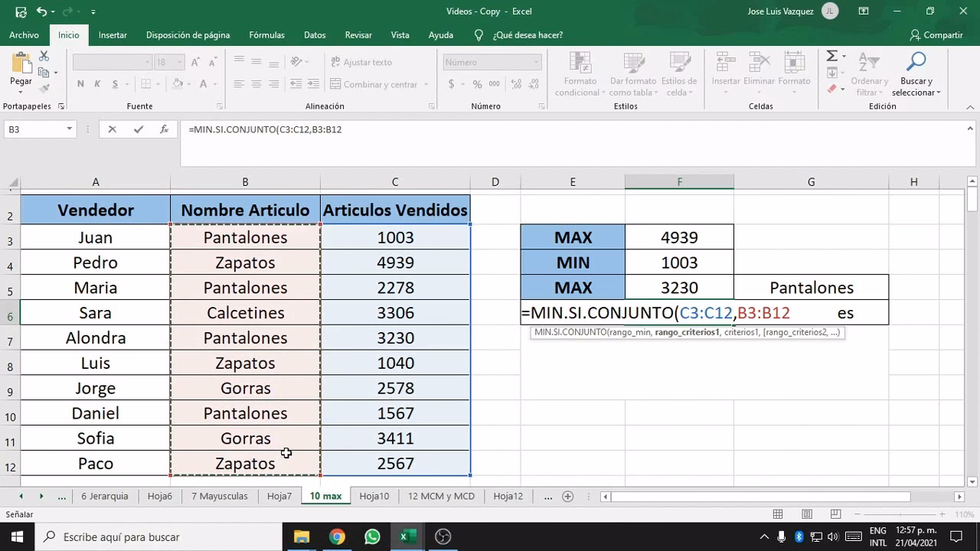Open the font size dropdown
Viewport: 980px width, 551px height.
click(x=180, y=61)
